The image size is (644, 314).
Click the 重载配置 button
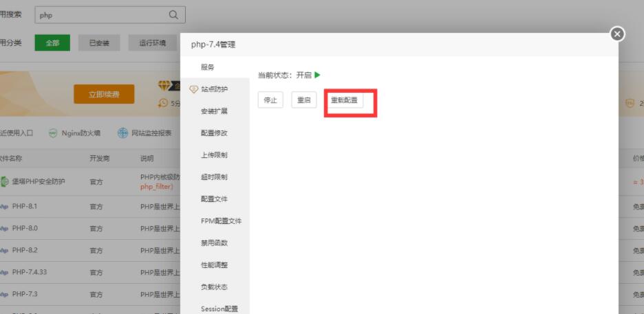344,100
